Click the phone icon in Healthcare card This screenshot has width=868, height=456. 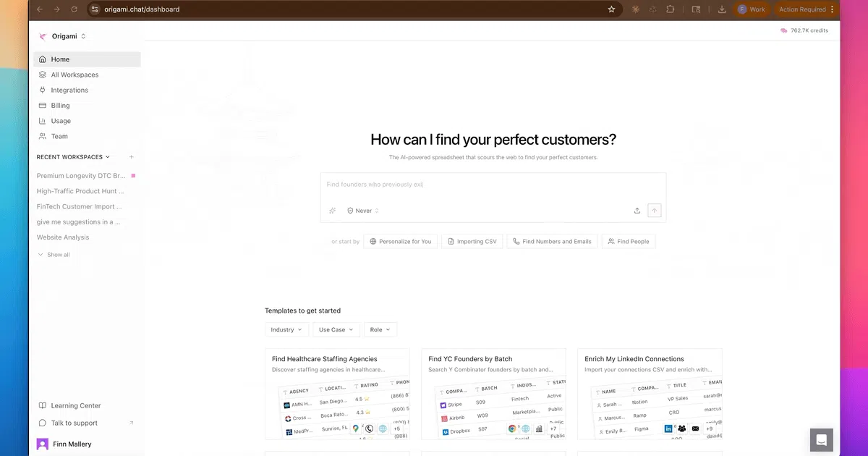pyautogui.click(x=369, y=428)
